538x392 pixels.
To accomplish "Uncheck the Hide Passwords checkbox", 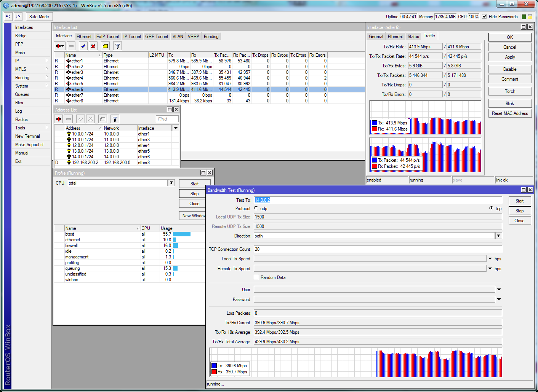I will (484, 17).
